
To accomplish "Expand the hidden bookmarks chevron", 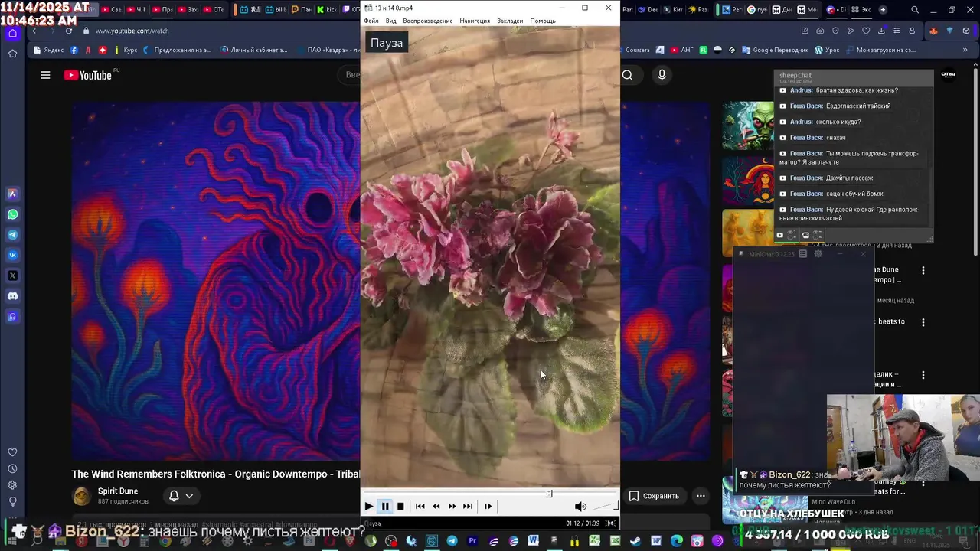I will click(x=965, y=50).
